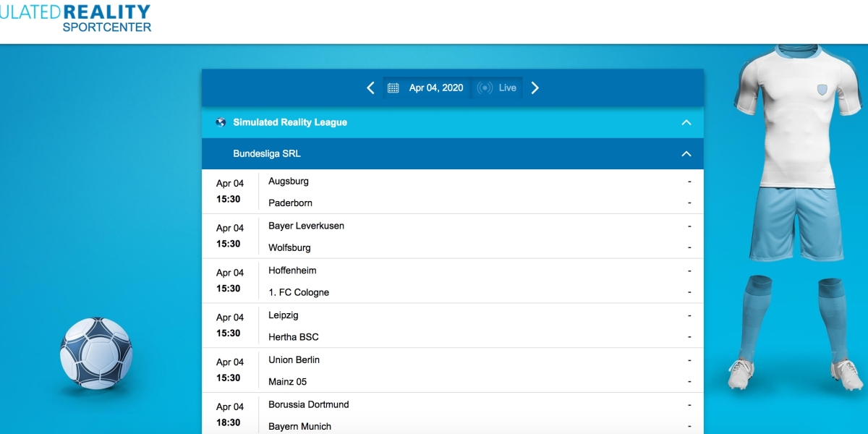Image resolution: width=868 pixels, height=434 pixels.
Task: Open the calendar date picker icon
Action: pos(393,88)
